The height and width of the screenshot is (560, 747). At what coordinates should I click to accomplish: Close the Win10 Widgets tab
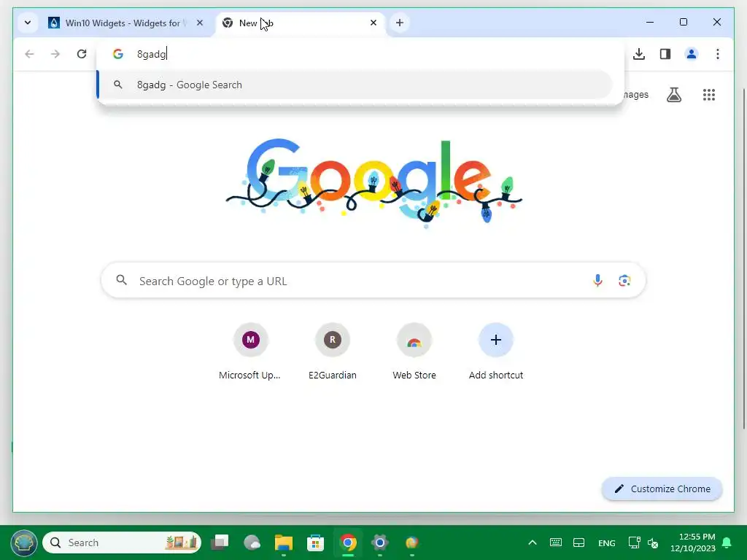(x=200, y=23)
